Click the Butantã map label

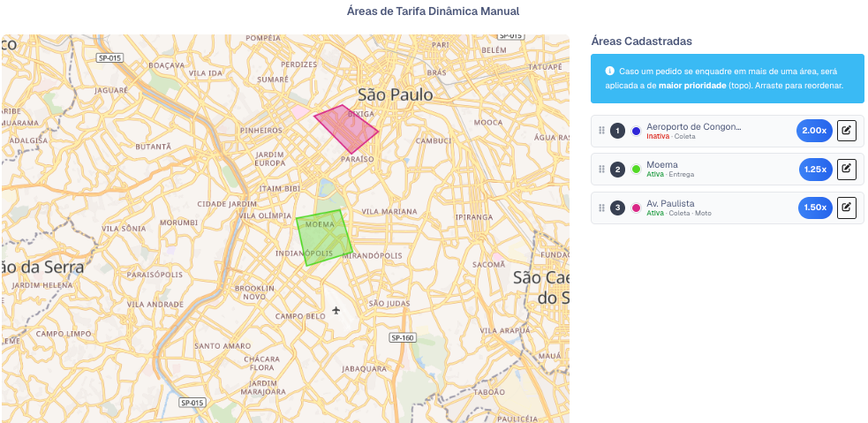[154, 147]
